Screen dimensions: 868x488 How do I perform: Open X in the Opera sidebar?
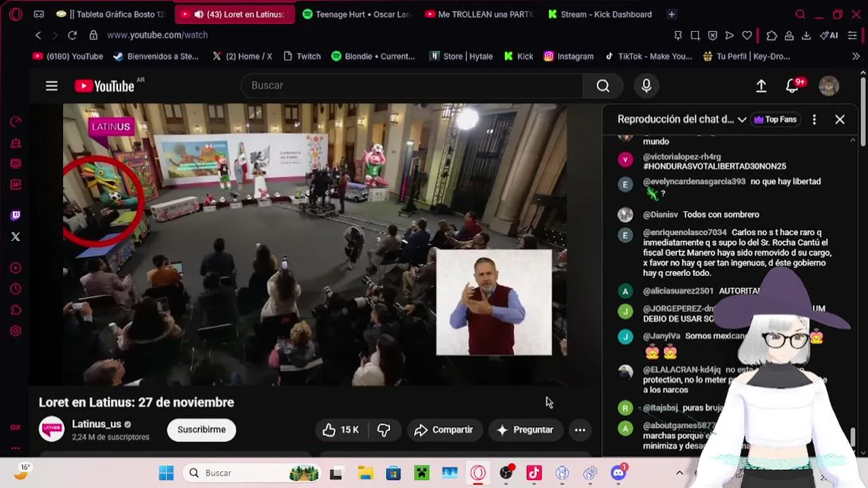[x=16, y=237]
